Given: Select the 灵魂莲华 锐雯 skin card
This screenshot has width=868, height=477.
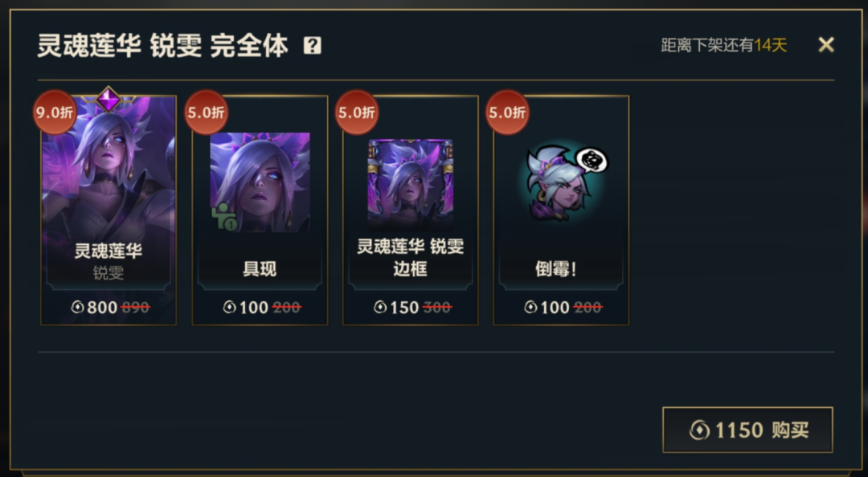Looking at the screenshot, I should click(108, 210).
